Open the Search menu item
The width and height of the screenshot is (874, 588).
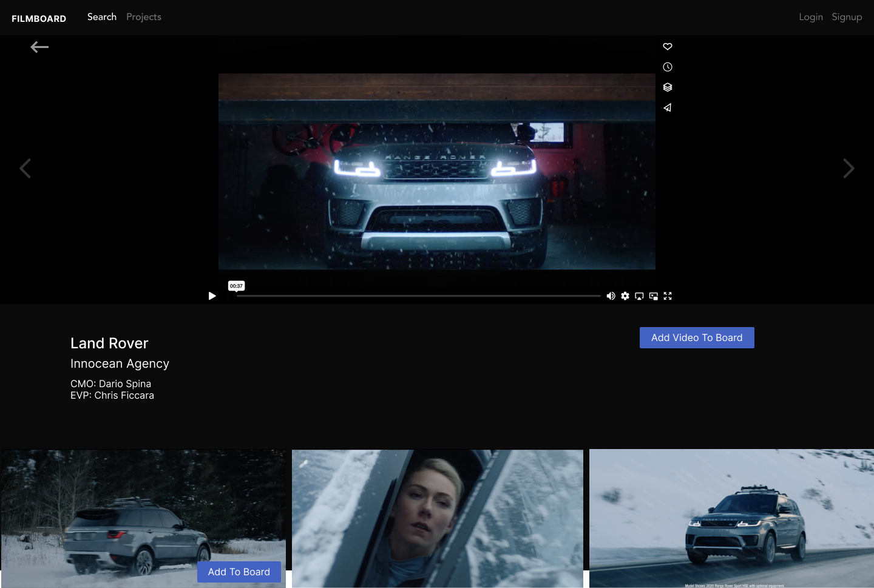(102, 17)
